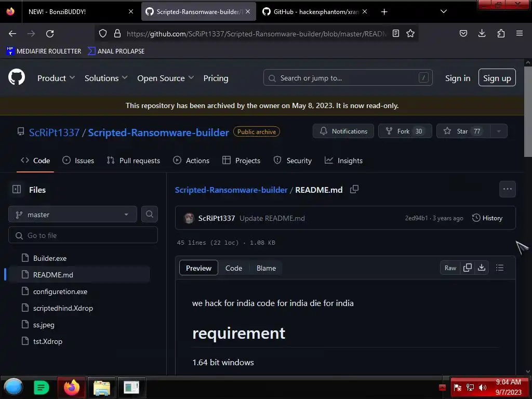Open Firefox downloads panel
532x399 pixels.
coord(482,33)
